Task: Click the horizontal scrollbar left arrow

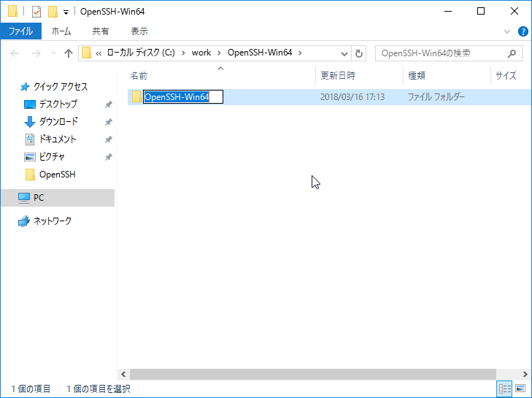Action: (x=123, y=374)
